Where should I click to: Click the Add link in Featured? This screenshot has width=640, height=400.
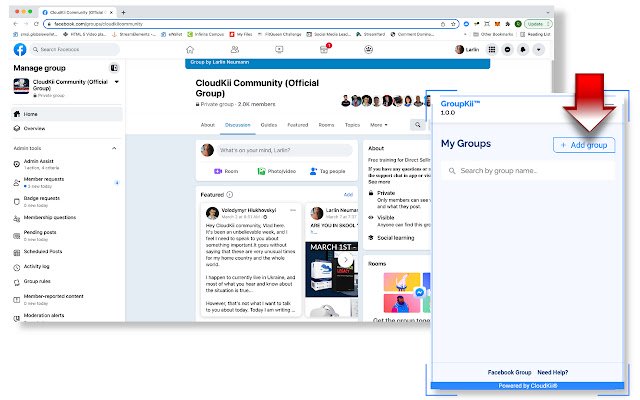[x=348, y=195]
